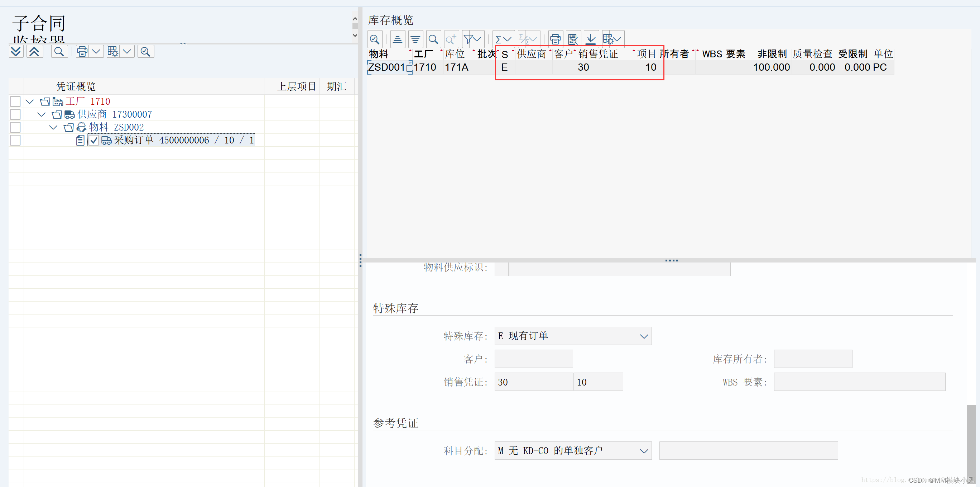The width and height of the screenshot is (980, 487).
Task: Click the print preview icon in 库存概览
Action: tap(572, 39)
